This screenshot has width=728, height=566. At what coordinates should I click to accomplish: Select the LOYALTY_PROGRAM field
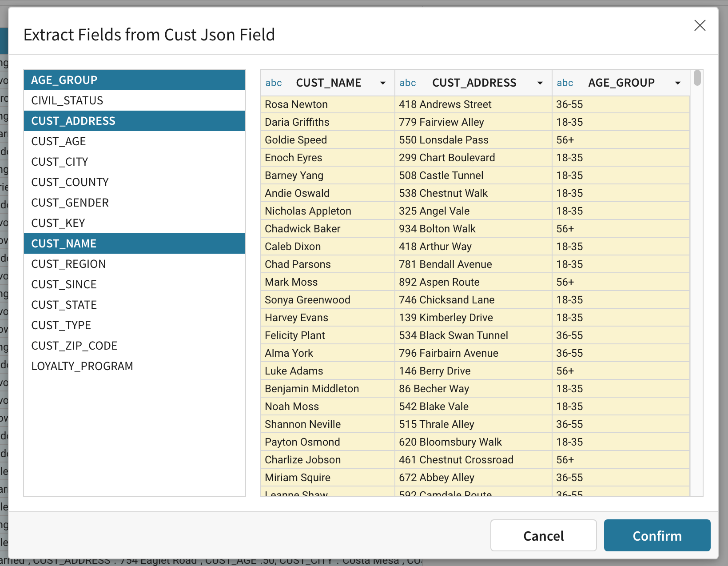click(135, 366)
